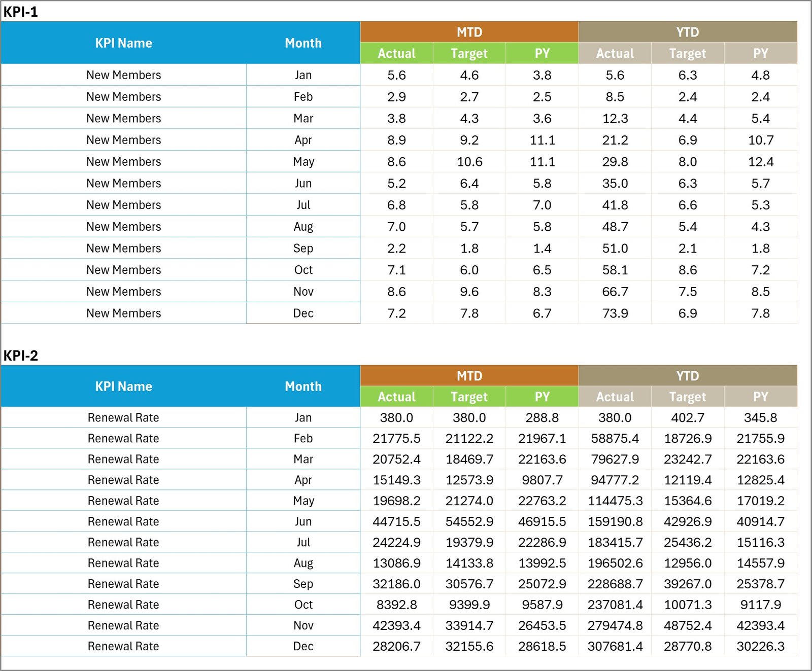Select the MTD Actual value for New Members October
Screen dimensions: 812x671
[396, 269]
